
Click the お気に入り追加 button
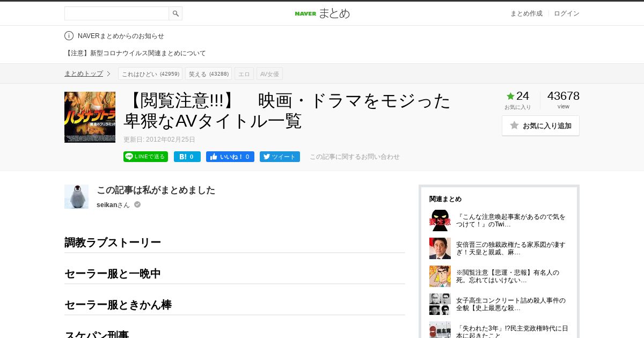540,126
